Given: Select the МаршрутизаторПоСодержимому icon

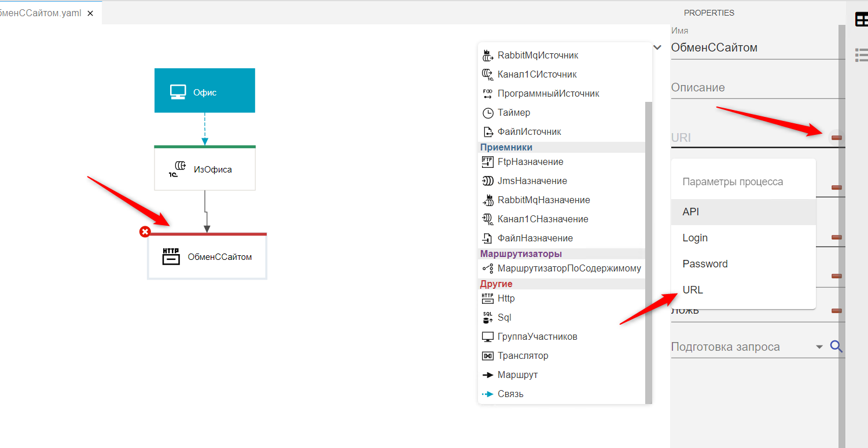Looking at the screenshot, I should (487, 269).
